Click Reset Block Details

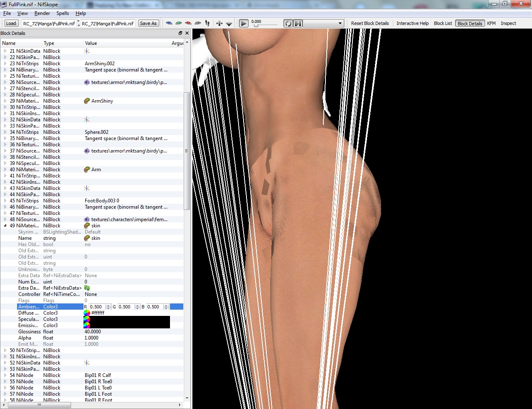tap(370, 23)
